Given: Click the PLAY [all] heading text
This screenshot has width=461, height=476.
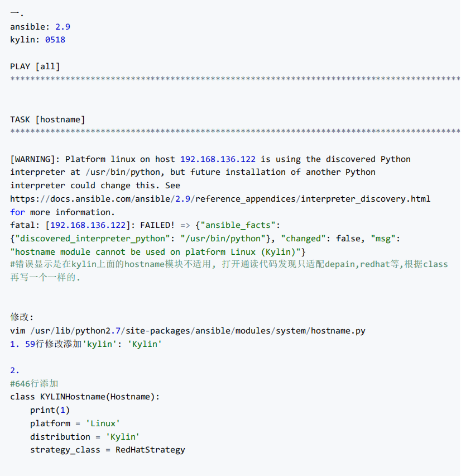Looking at the screenshot, I should click(x=35, y=66).
